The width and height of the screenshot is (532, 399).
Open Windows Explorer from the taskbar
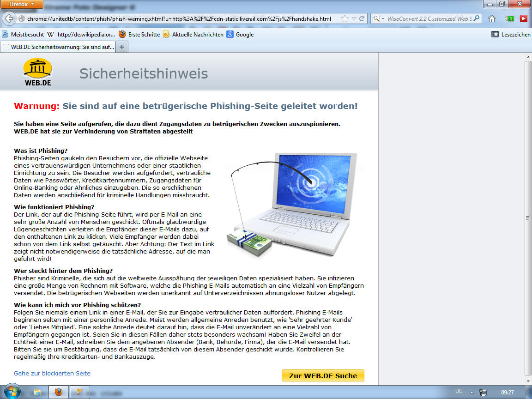tap(37, 392)
